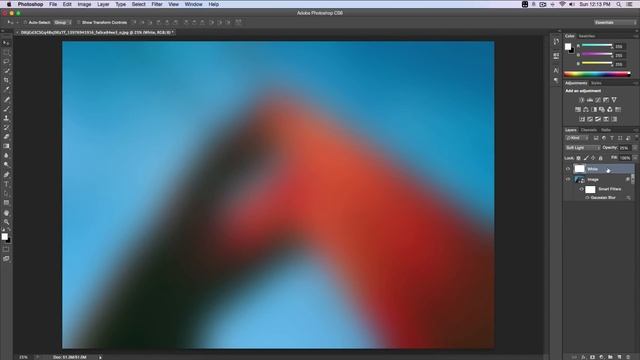The height and width of the screenshot is (360, 640).
Task: Select the Gradient tool
Action: (x=6, y=146)
